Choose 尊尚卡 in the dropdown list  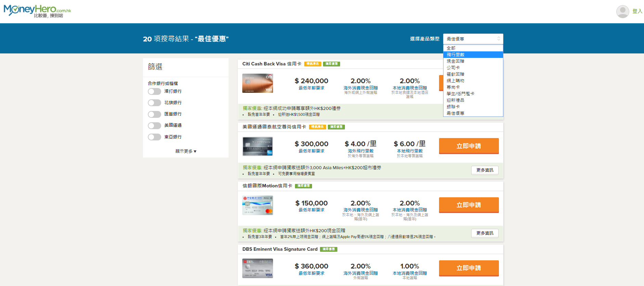coord(473,87)
